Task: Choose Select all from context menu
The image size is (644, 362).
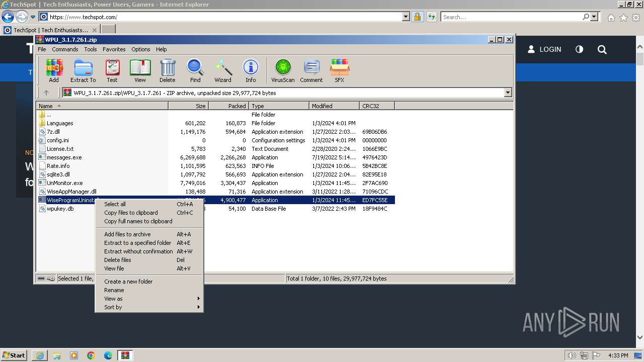Action: 149,204
